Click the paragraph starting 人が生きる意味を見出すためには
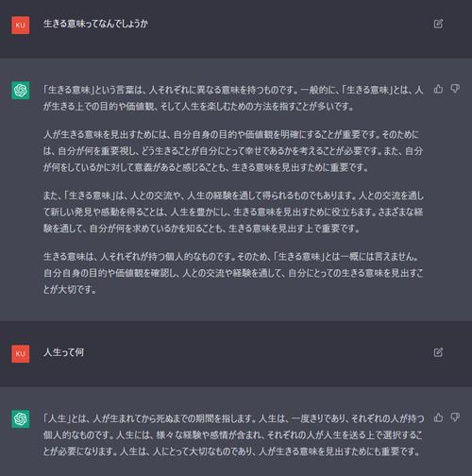This screenshot has height=476, width=472. pyautogui.click(x=233, y=151)
